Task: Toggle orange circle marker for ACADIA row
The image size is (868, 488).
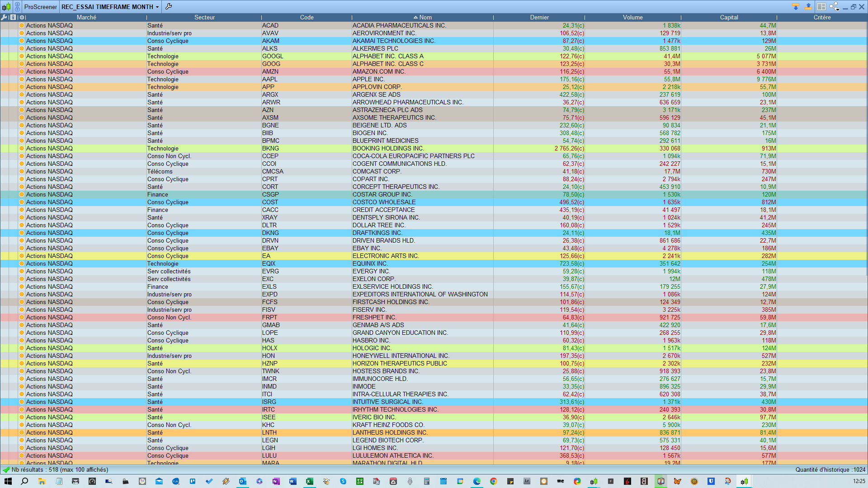Action: click(22, 26)
